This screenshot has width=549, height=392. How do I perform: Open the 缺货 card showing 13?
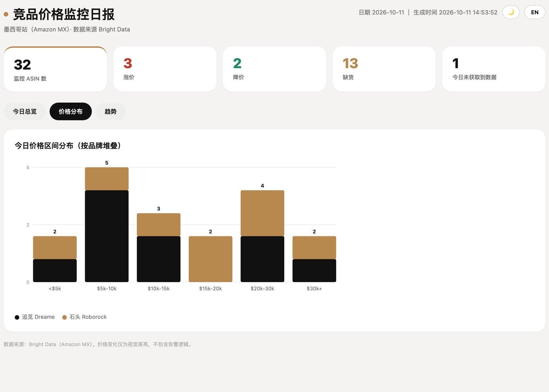tap(384, 69)
